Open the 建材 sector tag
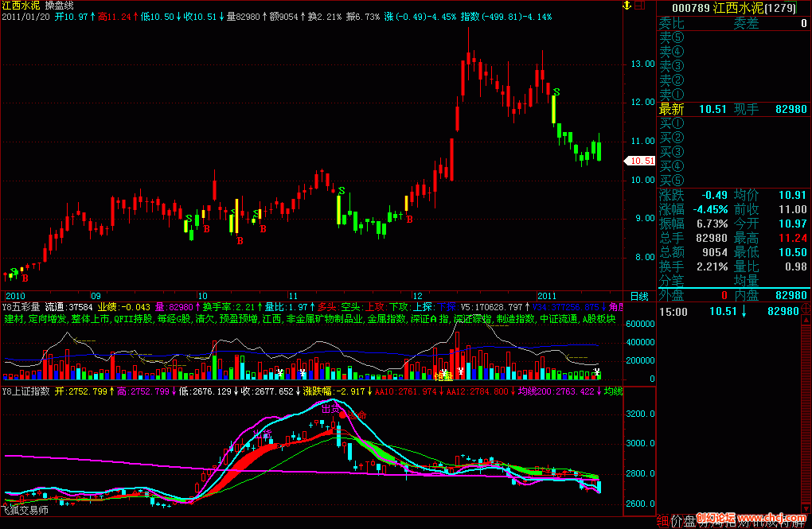The image size is (812, 529). coord(14,319)
